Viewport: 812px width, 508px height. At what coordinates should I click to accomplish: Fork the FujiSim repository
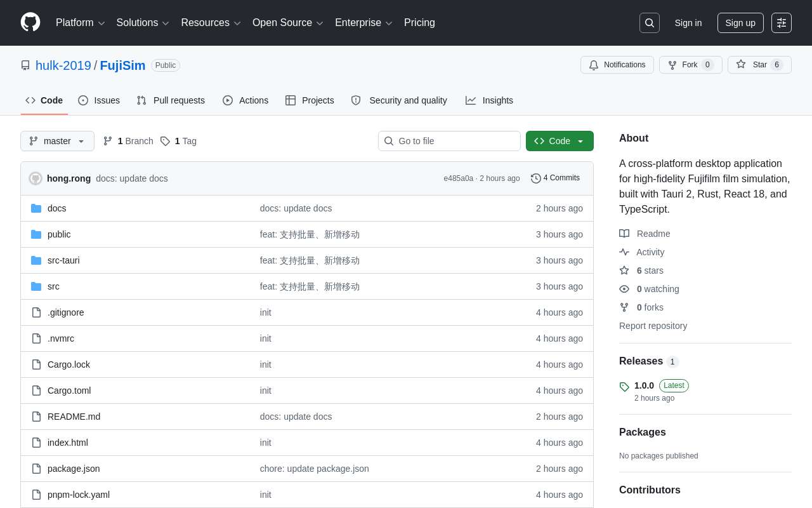691,65
